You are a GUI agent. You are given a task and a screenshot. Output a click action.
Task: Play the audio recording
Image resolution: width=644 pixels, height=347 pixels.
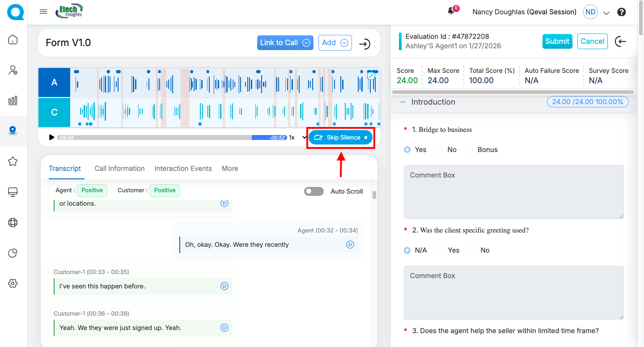coord(51,137)
